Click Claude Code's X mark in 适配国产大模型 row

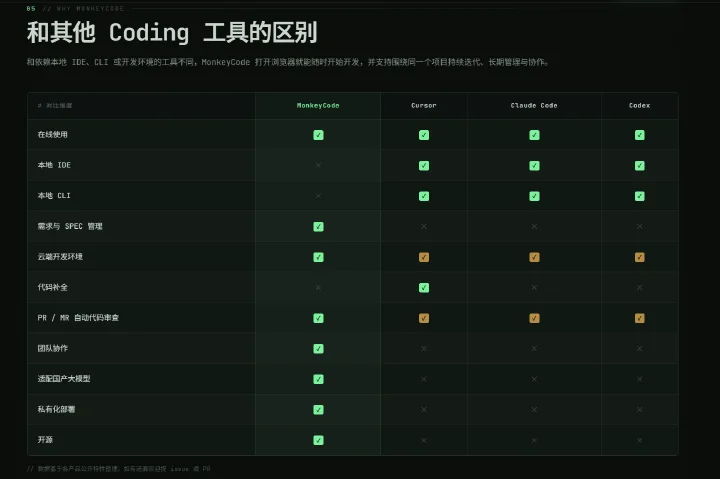tap(534, 379)
